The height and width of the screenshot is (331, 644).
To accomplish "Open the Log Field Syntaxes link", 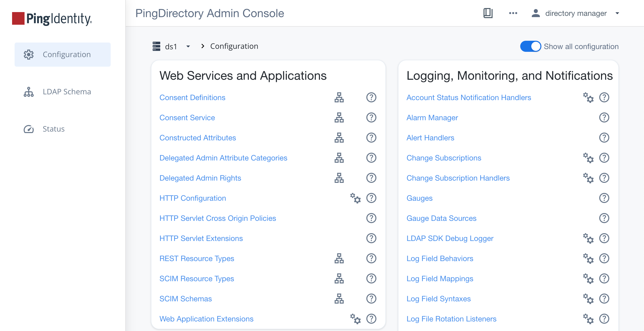I will 439,299.
